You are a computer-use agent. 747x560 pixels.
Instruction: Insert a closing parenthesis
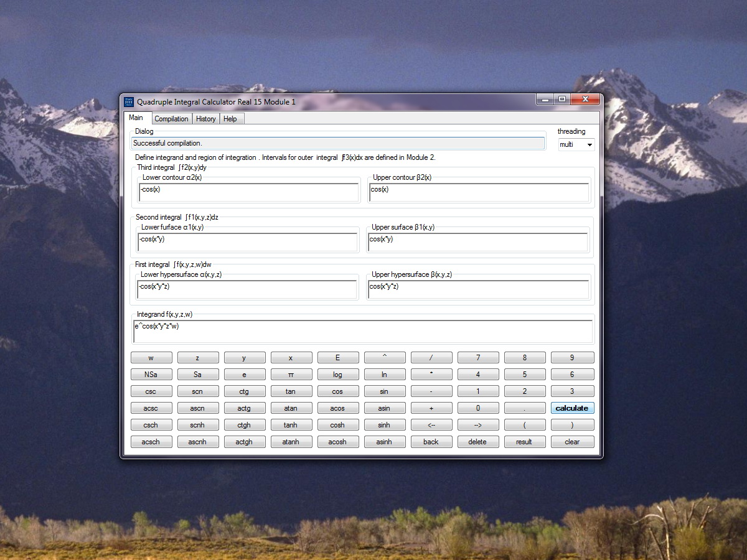[572, 425]
